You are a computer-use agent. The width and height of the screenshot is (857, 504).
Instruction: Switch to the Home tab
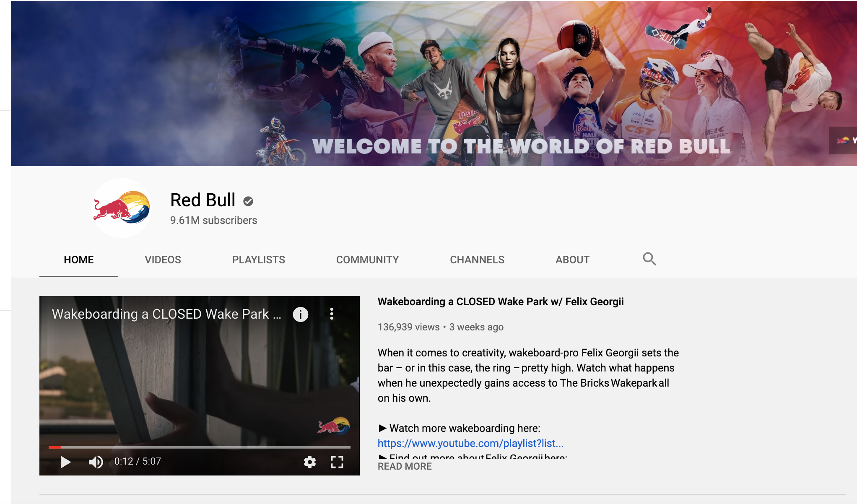pyautogui.click(x=78, y=260)
